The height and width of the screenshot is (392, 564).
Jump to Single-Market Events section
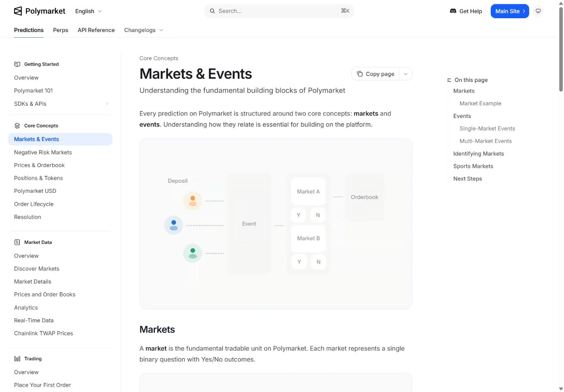pos(487,129)
